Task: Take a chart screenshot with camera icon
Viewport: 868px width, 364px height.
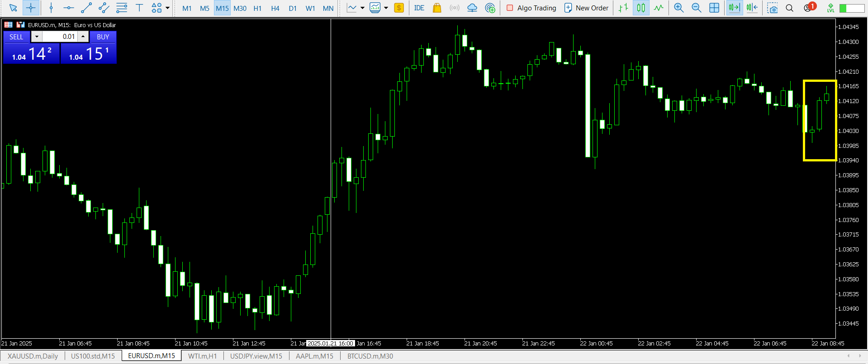Action: [x=773, y=8]
